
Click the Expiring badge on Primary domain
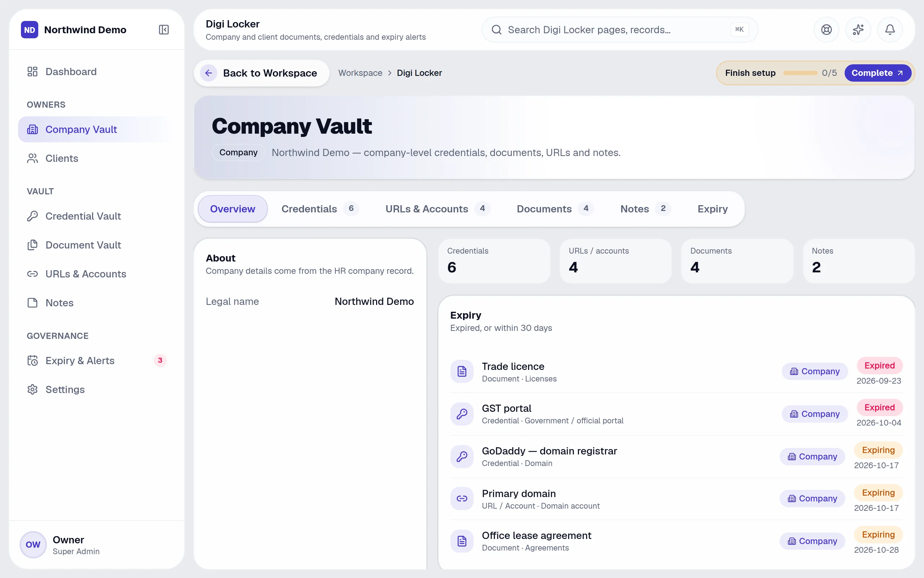point(878,492)
